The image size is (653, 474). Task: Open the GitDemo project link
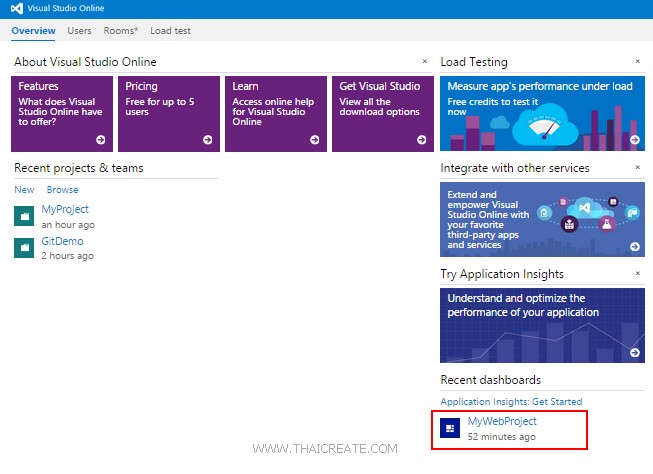pos(62,241)
